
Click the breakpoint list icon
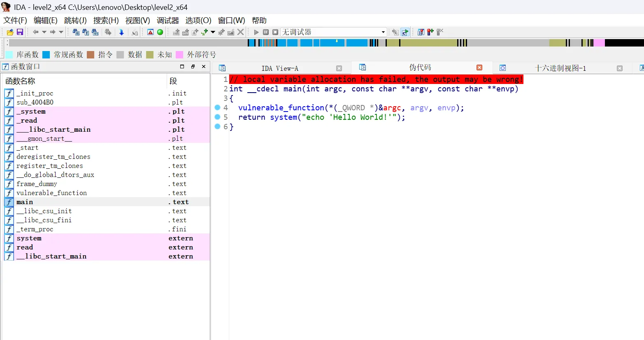(421, 32)
